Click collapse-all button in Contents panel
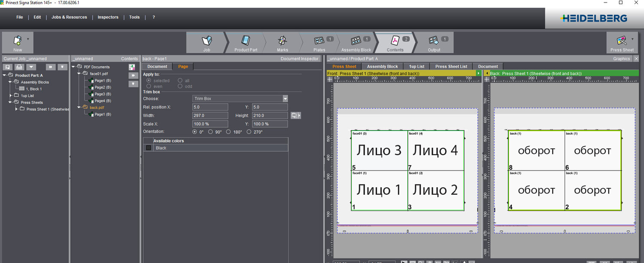This screenshot has height=263, width=644. pos(133,84)
